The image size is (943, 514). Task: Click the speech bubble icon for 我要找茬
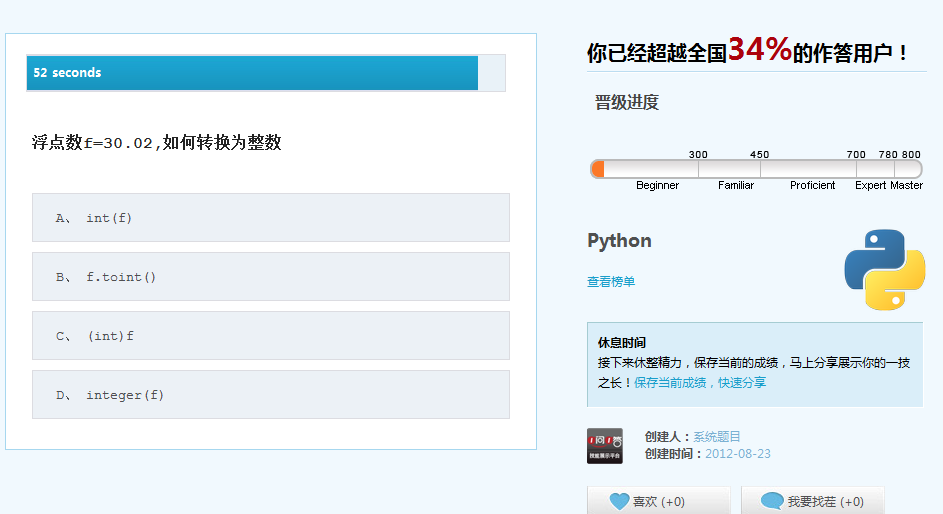[x=772, y=501]
